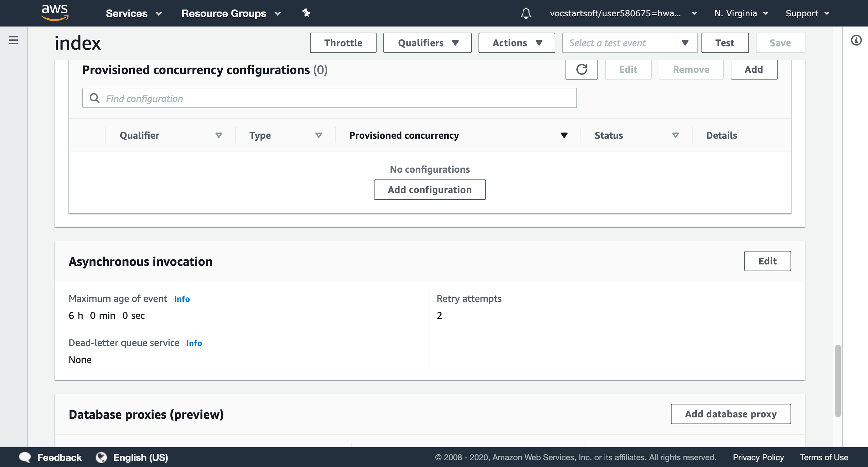Screen dimensions: 868x467
Task: Open Info link for Maximum age of event
Action: pos(182,299)
